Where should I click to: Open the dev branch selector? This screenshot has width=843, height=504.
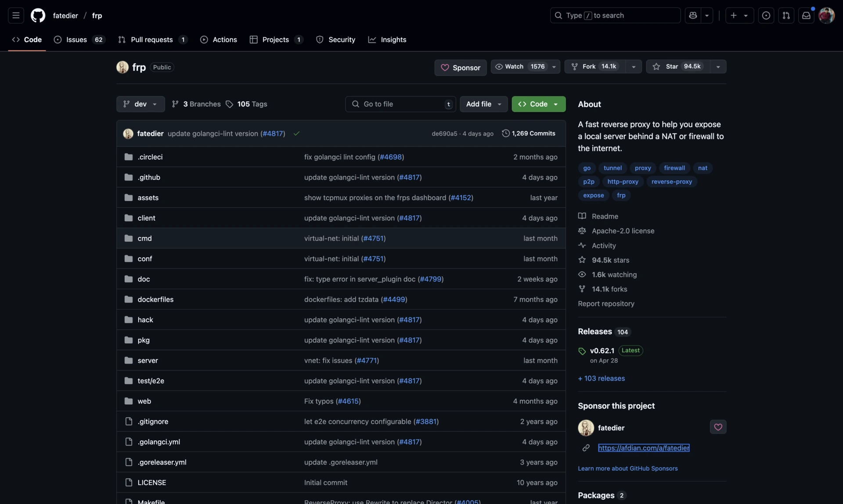tap(140, 104)
